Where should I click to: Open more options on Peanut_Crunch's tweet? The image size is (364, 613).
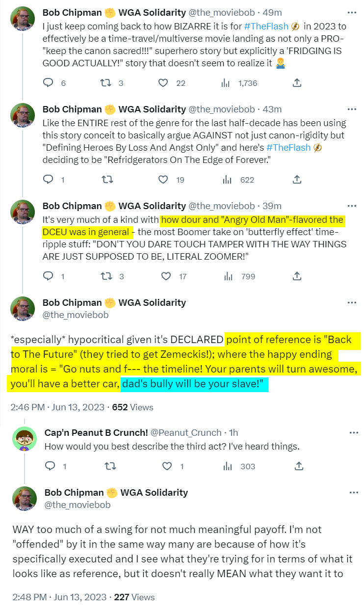point(354,432)
